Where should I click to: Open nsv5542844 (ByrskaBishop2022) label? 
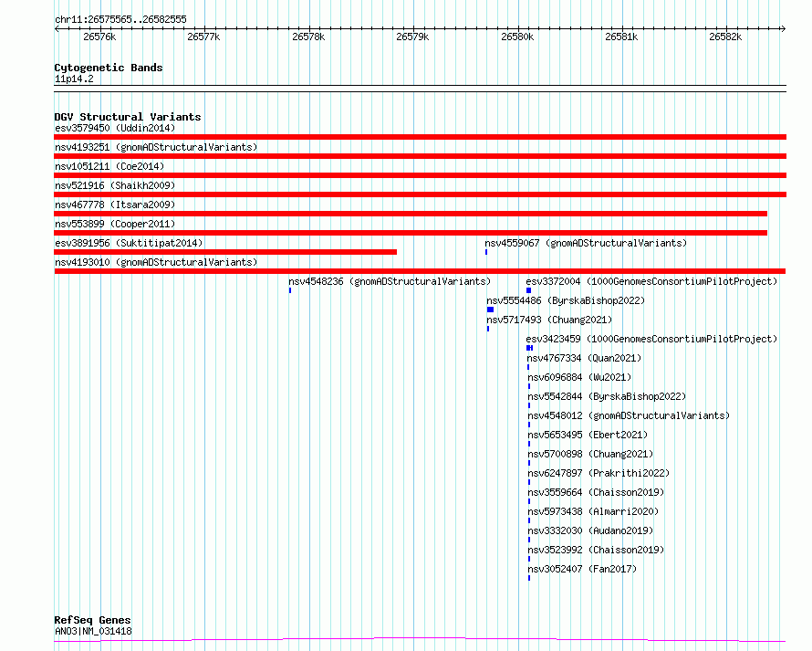[607, 396]
